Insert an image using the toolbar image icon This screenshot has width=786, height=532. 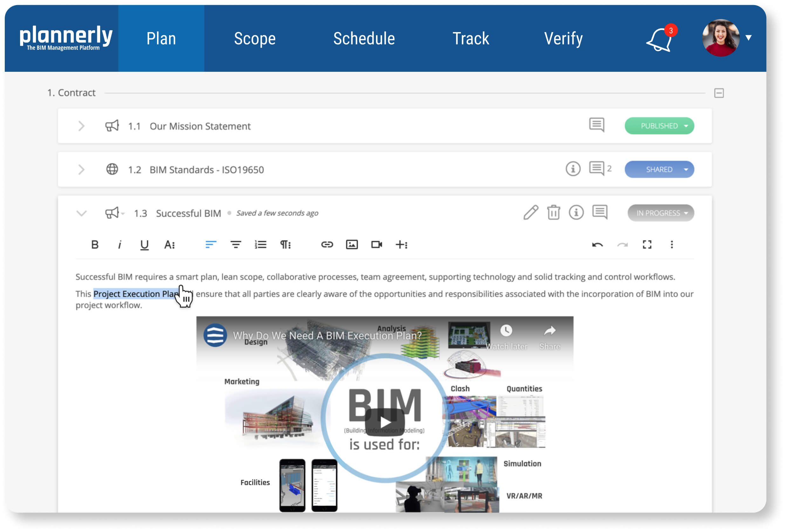[352, 244]
